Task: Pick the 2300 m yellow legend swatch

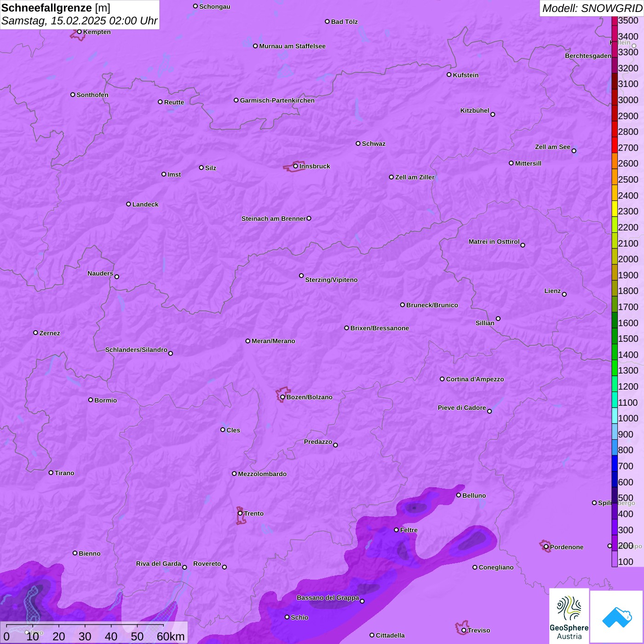Action: point(615,208)
